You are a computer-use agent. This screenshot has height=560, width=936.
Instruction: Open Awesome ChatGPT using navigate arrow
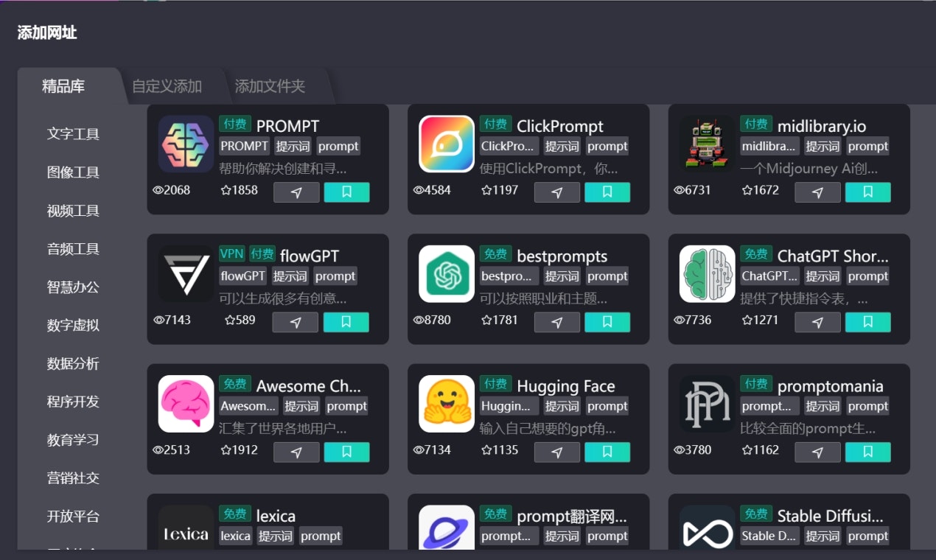point(296,452)
